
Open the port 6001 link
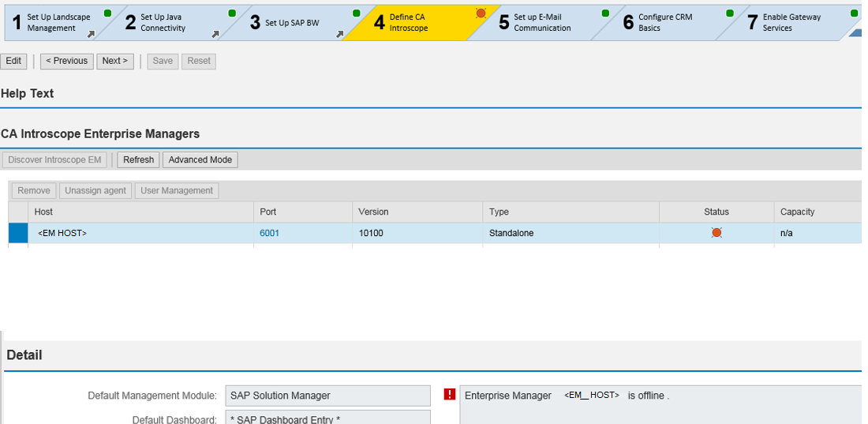pos(270,234)
